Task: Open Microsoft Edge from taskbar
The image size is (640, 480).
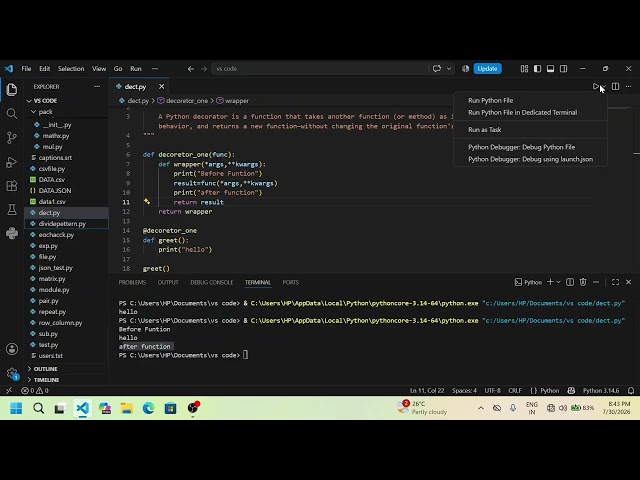Action: 148,408
